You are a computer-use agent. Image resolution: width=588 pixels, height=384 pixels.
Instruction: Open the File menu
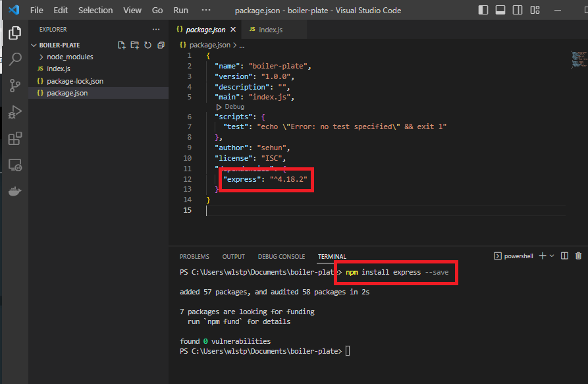[x=36, y=10]
